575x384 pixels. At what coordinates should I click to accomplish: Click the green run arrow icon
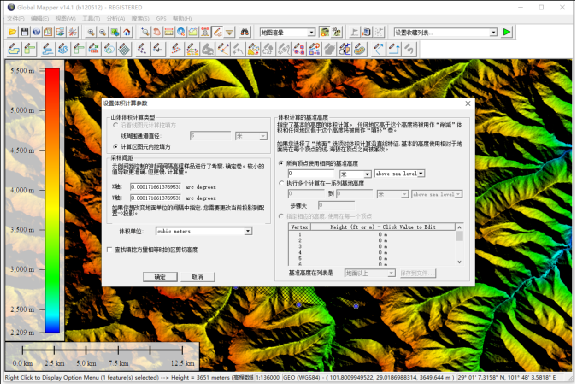coord(507,32)
